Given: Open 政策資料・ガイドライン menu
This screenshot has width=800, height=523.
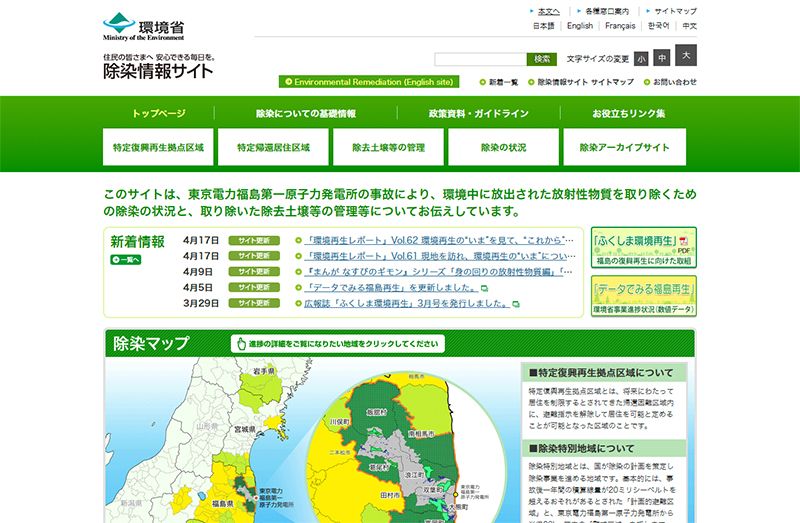Looking at the screenshot, I should tap(479, 113).
